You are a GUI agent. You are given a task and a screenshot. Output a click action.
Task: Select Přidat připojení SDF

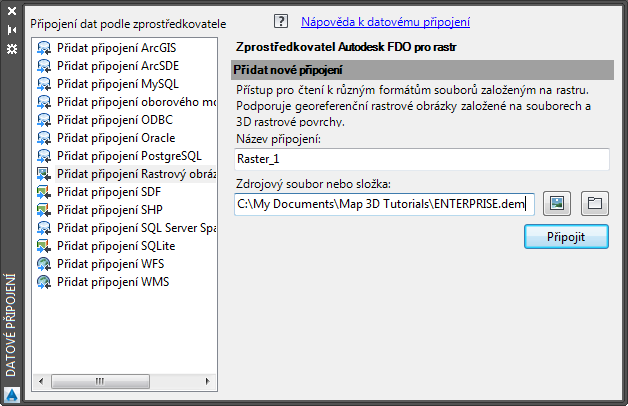109,192
